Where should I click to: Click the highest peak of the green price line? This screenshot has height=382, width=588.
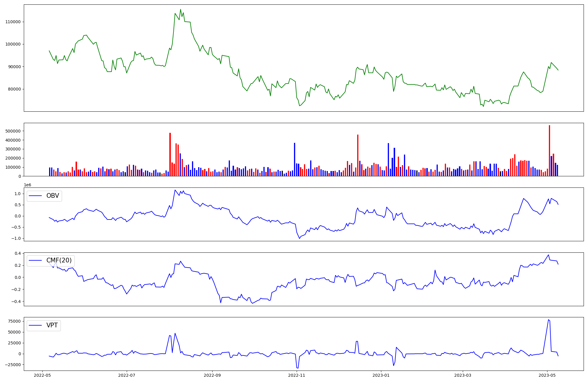tap(181, 9)
